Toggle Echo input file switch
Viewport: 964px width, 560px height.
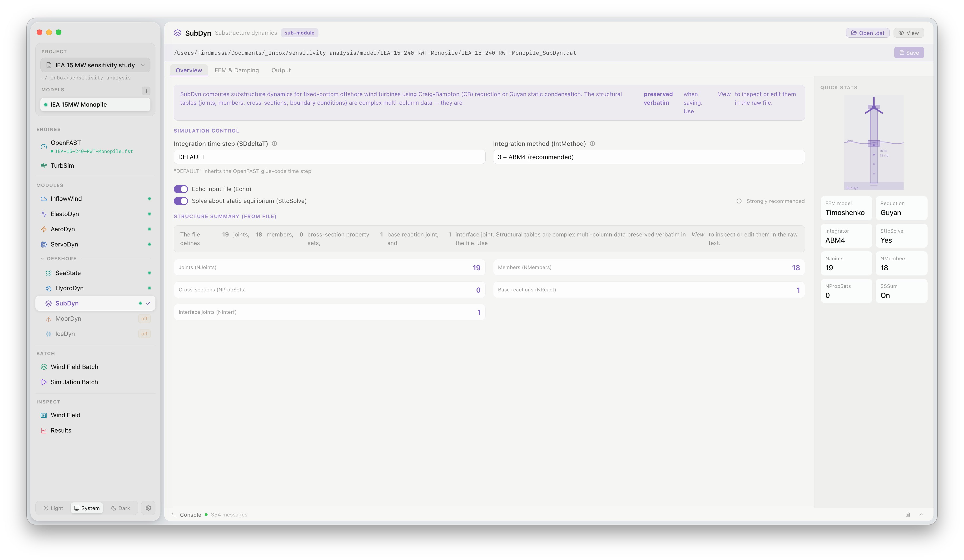coord(181,189)
